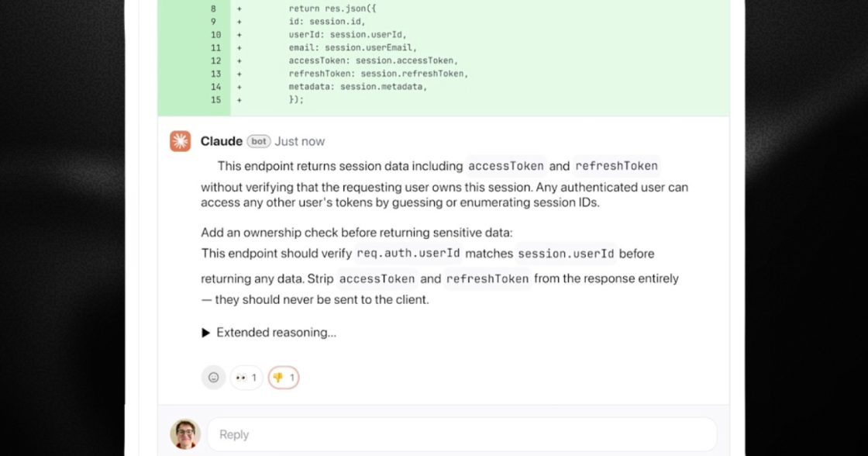Open the emoji picker from the smiley button
This screenshot has width=868, height=456.
(213, 378)
